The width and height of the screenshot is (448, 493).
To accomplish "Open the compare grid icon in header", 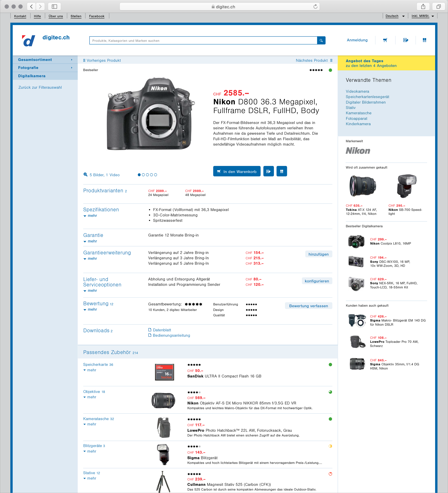I will tap(425, 40).
